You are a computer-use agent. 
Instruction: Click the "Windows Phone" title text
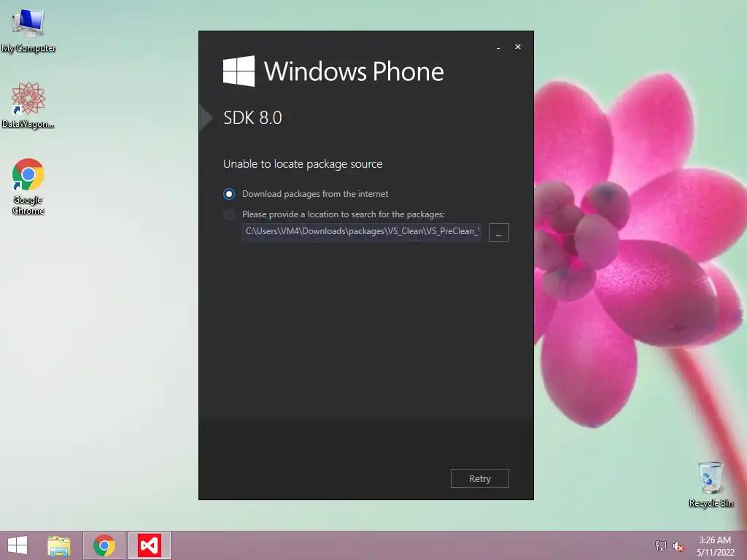pyautogui.click(x=354, y=71)
